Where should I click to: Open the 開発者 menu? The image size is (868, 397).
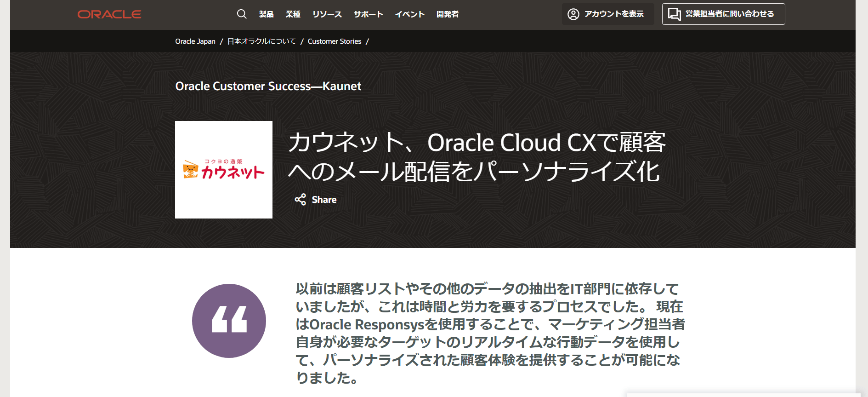click(448, 14)
